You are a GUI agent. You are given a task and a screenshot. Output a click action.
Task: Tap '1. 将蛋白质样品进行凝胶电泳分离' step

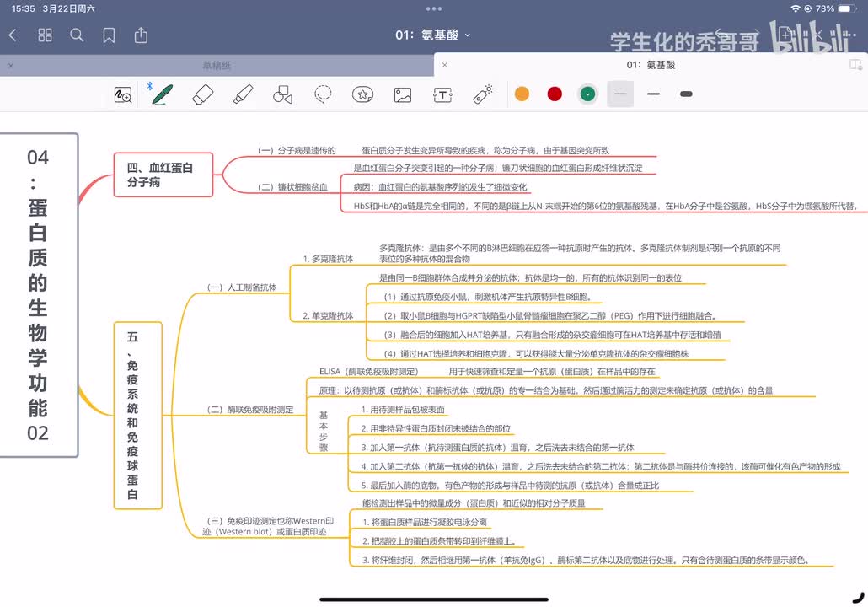coord(425,522)
